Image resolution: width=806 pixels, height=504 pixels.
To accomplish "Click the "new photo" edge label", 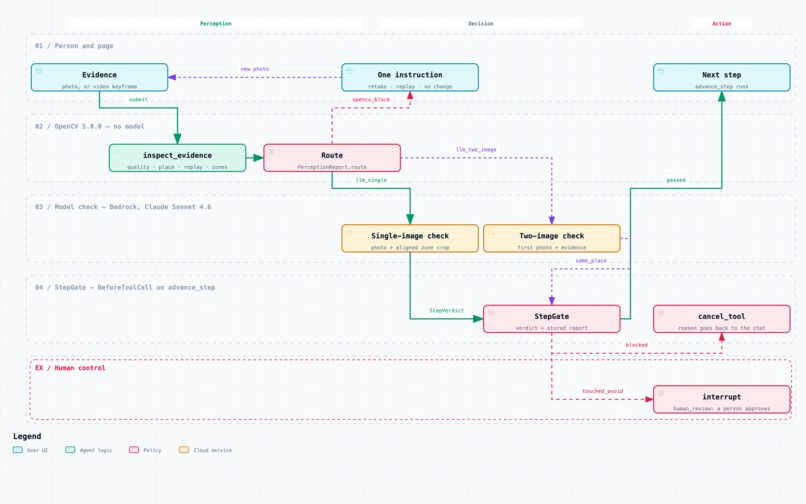I will [255, 69].
